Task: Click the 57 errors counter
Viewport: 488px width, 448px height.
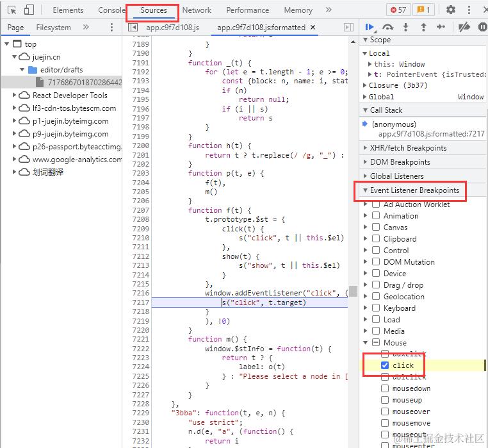Action: coord(398,10)
